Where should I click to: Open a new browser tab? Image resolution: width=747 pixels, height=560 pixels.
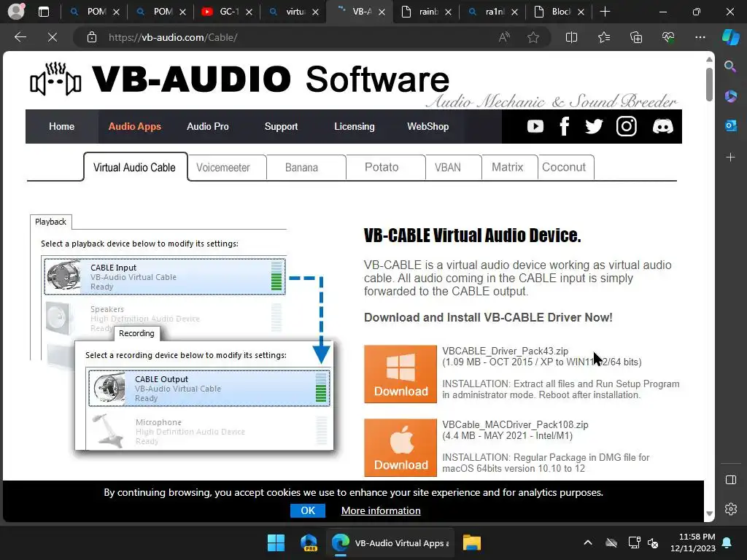pos(605,12)
